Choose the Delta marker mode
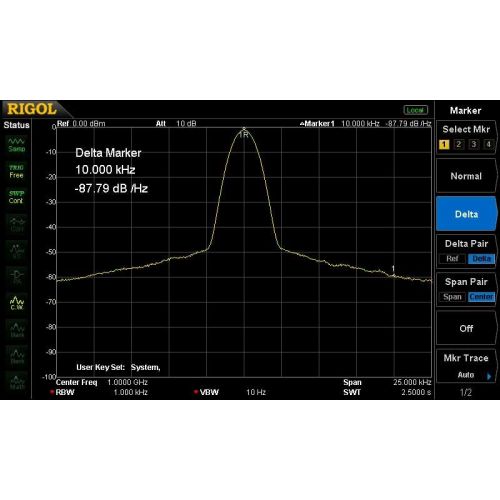 tap(466, 214)
